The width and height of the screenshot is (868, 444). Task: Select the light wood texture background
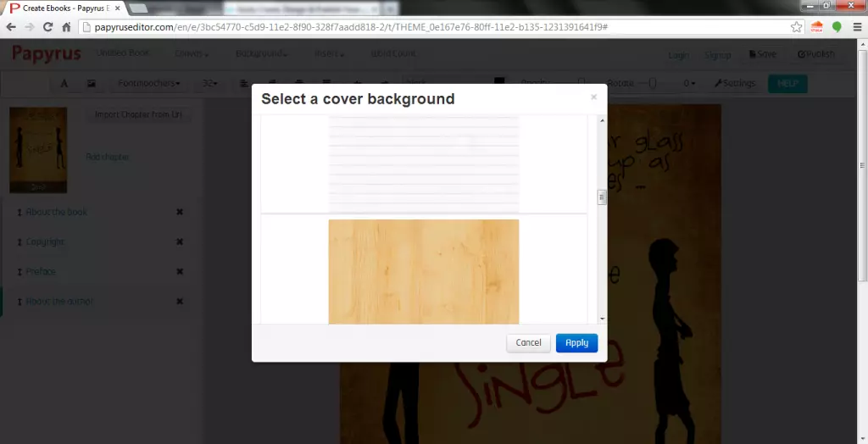click(424, 272)
